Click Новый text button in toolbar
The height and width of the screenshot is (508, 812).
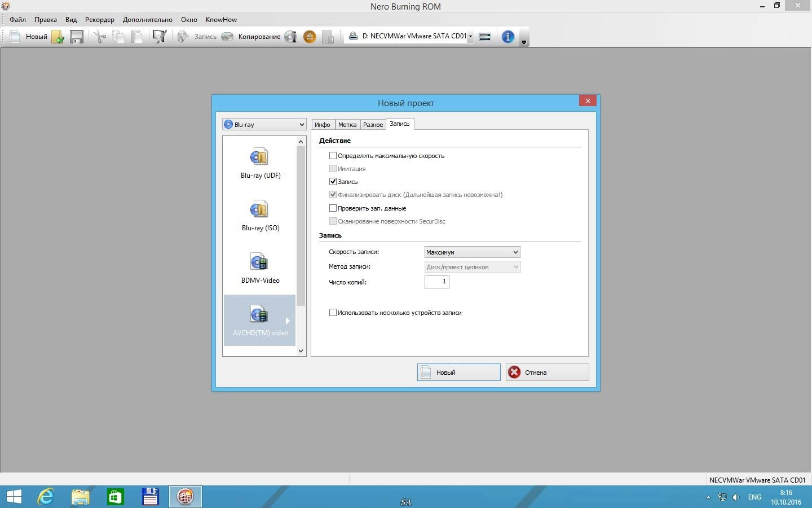[37, 37]
